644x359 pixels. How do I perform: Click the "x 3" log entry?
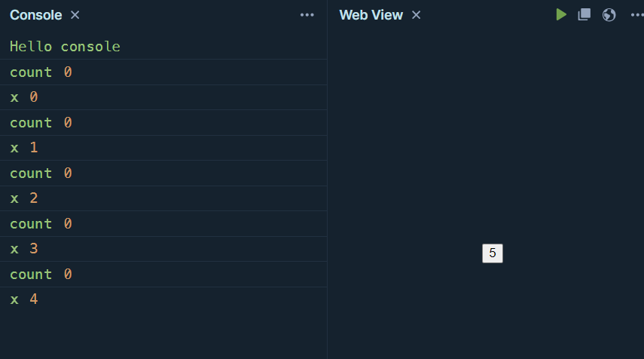23,249
